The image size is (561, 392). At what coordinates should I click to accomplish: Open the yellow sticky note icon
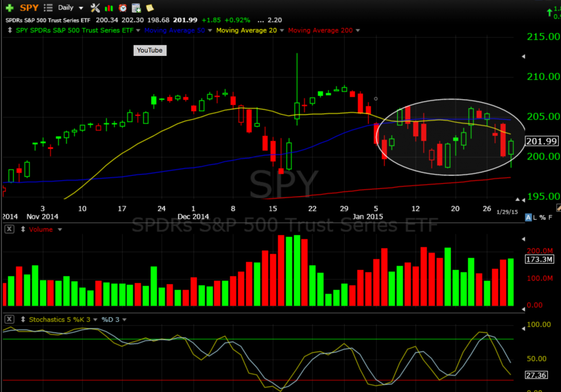pyautogui.click(x=150, y=8)
